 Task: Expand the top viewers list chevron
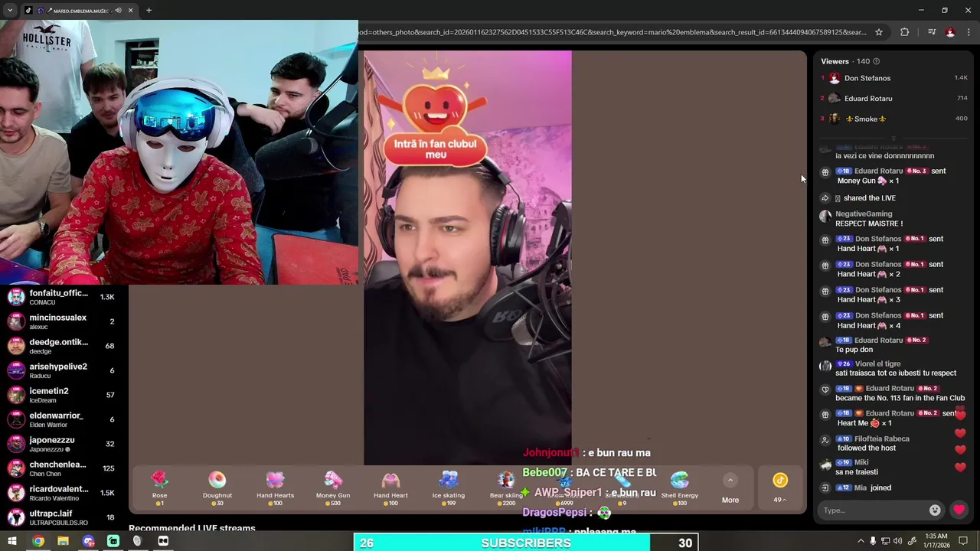pos(893,138)
